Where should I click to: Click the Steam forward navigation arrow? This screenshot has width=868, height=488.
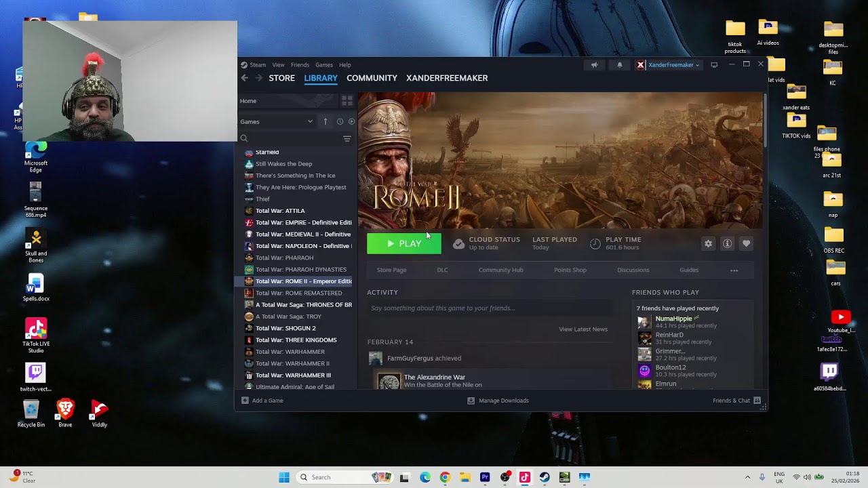(x=258, y=78)
